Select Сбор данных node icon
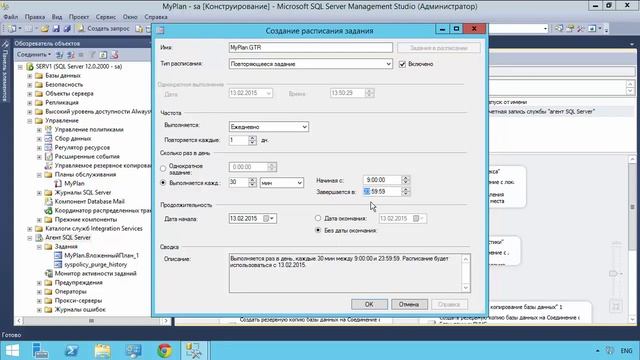The width and height of the screenshot is (640, 360). tap(49, 138)
